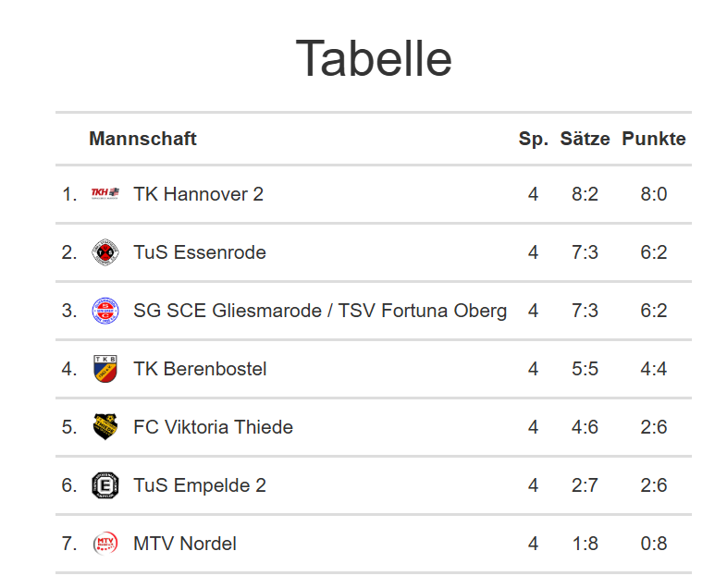Screen dimensions: 727x588
Task: Click the TK Hannover 2 club logo
Action: pos(105,194)
